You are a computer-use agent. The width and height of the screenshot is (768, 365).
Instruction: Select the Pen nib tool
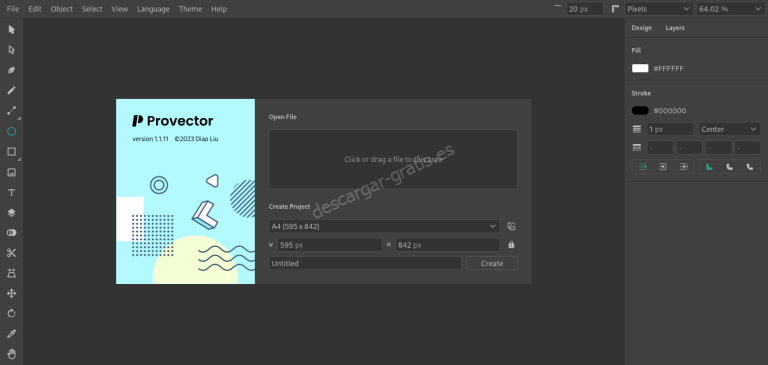[x=12, y=70]
